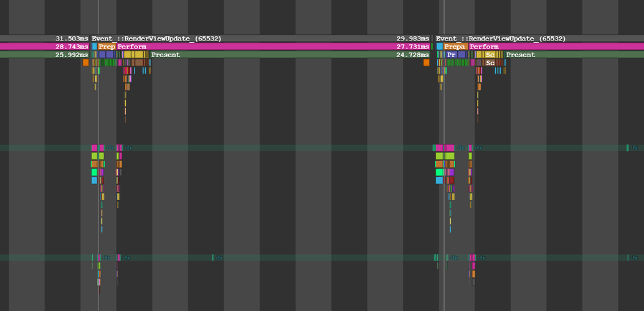Click the orange Prep sample block

coord(107,47)
